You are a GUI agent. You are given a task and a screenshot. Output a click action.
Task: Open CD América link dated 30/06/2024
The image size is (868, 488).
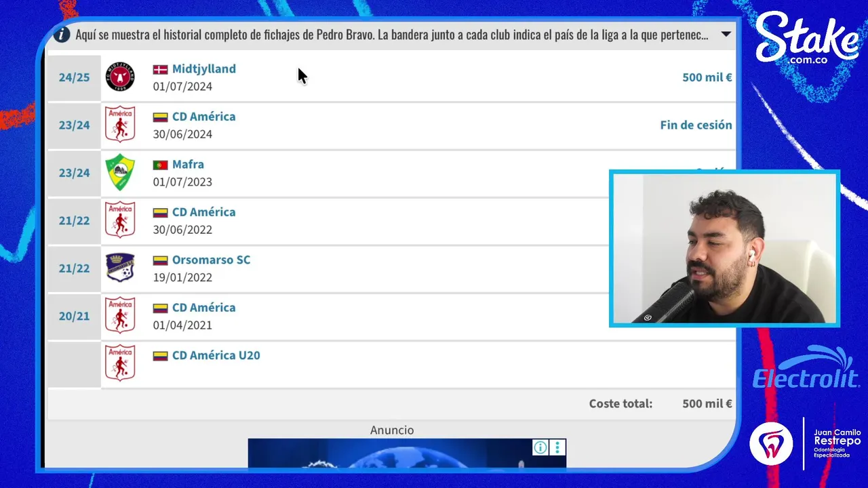(x=204, y=117)
